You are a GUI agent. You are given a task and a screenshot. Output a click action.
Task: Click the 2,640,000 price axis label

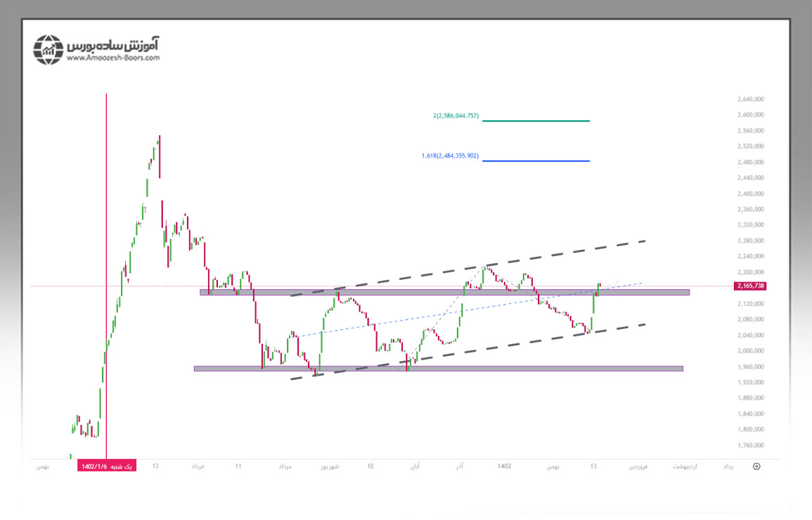750,99
